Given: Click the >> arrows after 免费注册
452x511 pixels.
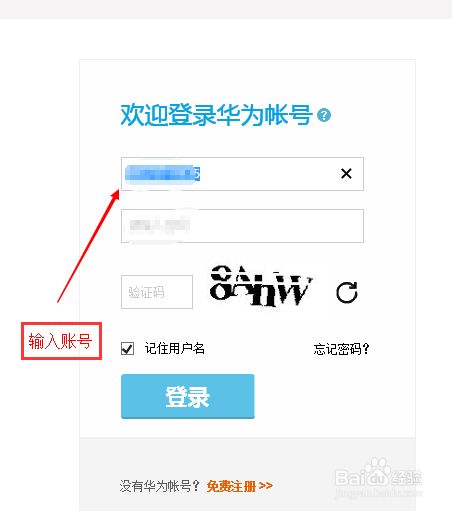Looking at the screenshot, I should click(x=266, y=485).
